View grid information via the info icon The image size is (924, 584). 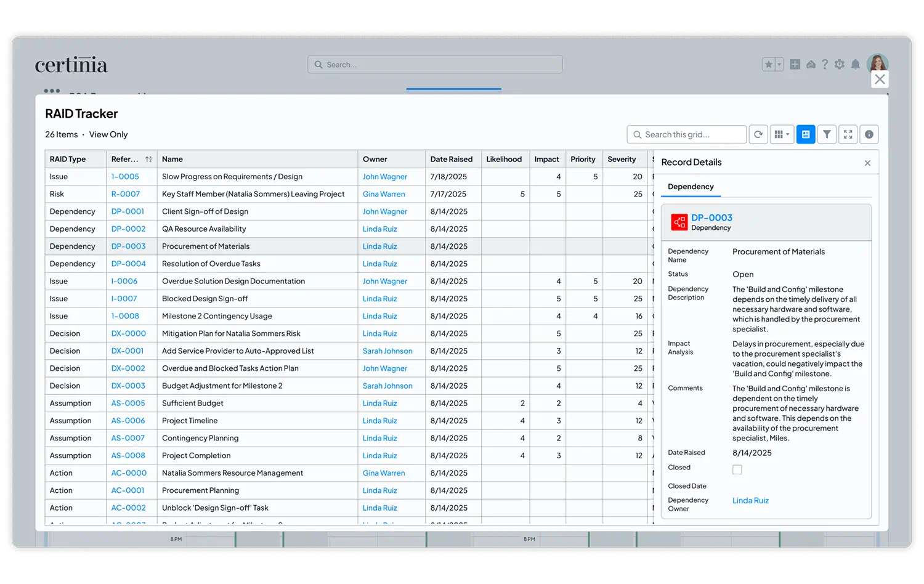[x=869, y=134]
